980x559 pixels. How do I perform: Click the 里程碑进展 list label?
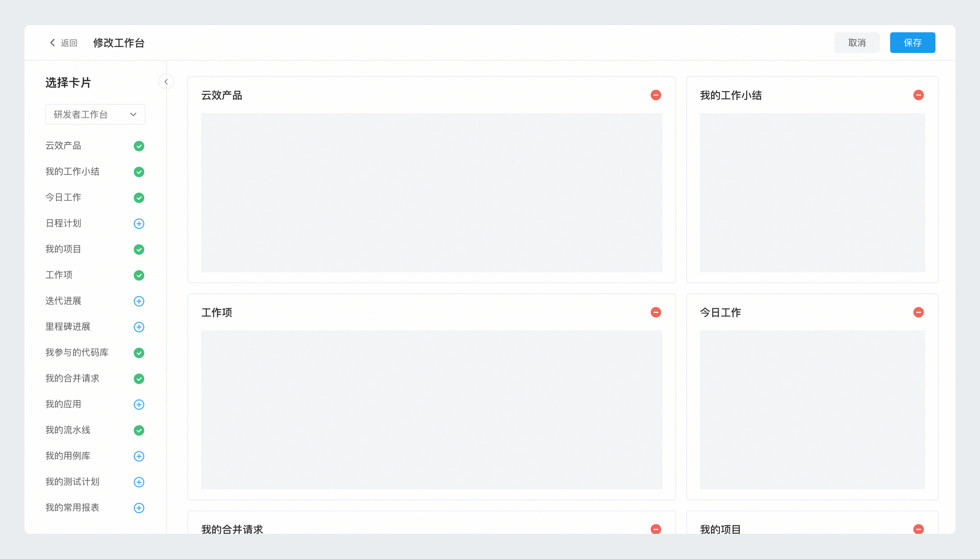68,326
